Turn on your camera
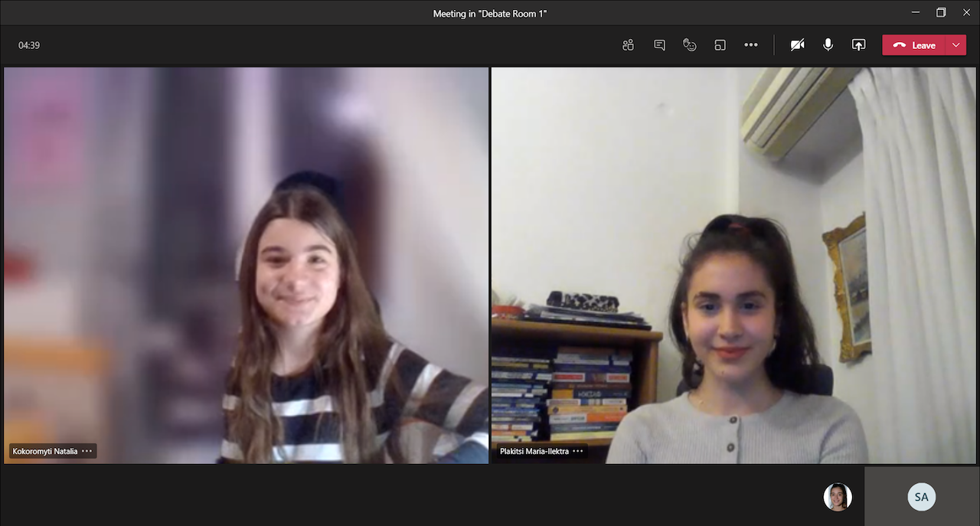 coord(797,44)
